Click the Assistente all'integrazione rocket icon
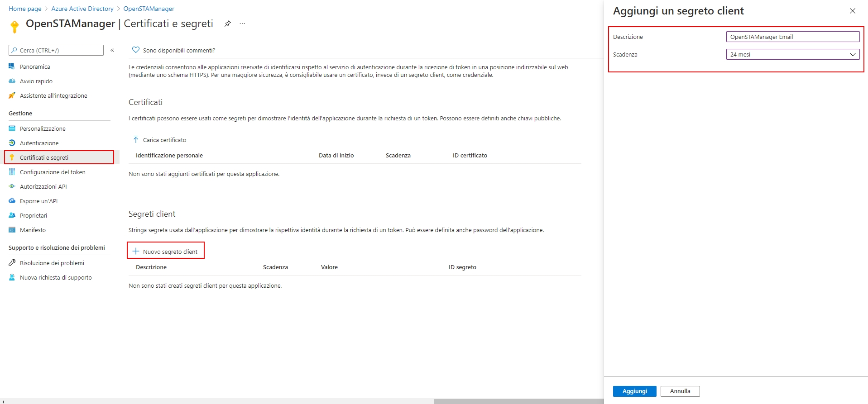 pyautogui.click(x=12, y=95)
